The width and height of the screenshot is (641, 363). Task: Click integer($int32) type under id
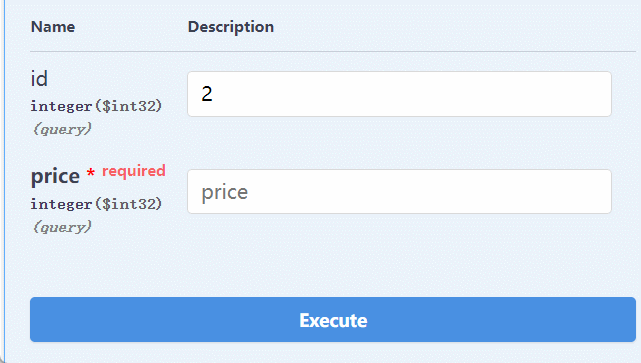tap(96, 106)
